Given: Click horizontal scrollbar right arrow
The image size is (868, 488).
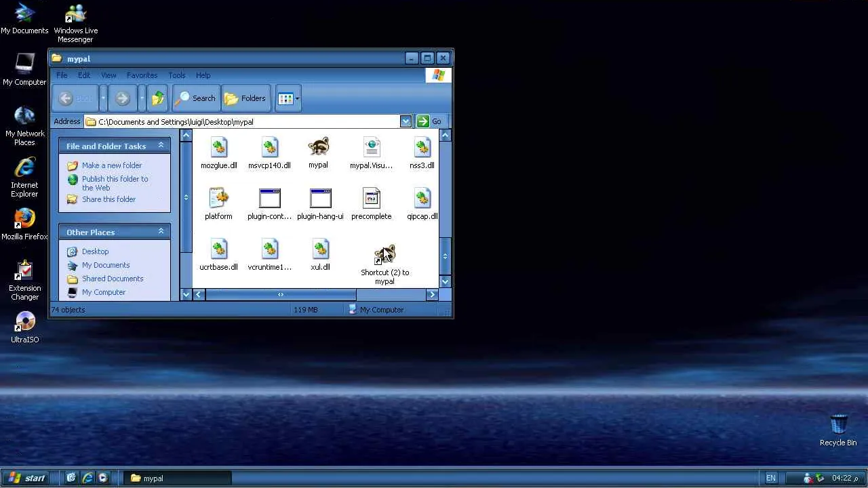Looking at the screenshot, I should pyautogui.click(x=432, y=294).
